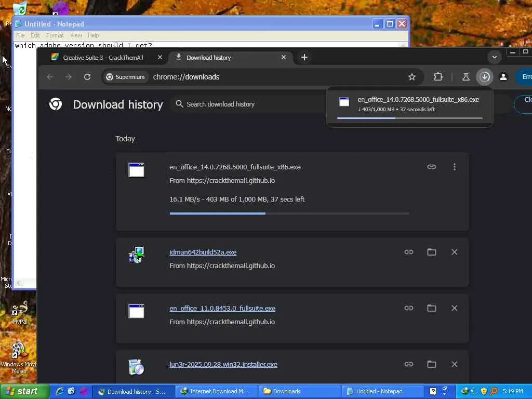Open Notepad File menu
The width and height of the screenshot is (532, 399).
20,35
